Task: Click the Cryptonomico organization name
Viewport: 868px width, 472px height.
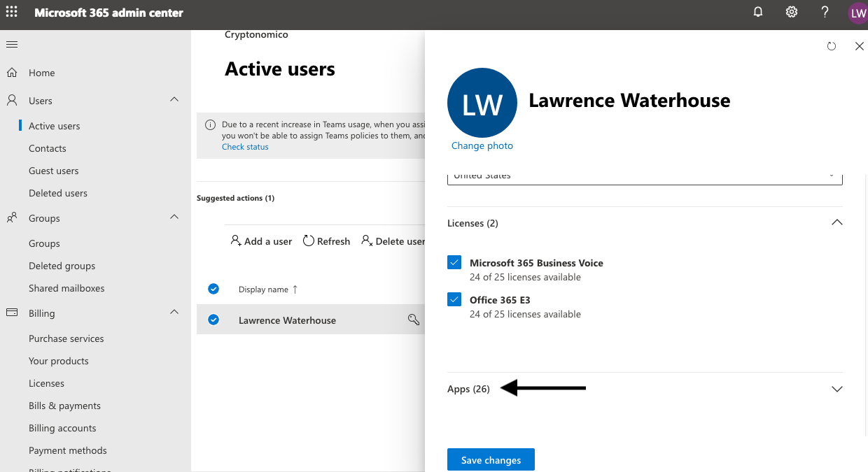Action: [x=256, y=34]
